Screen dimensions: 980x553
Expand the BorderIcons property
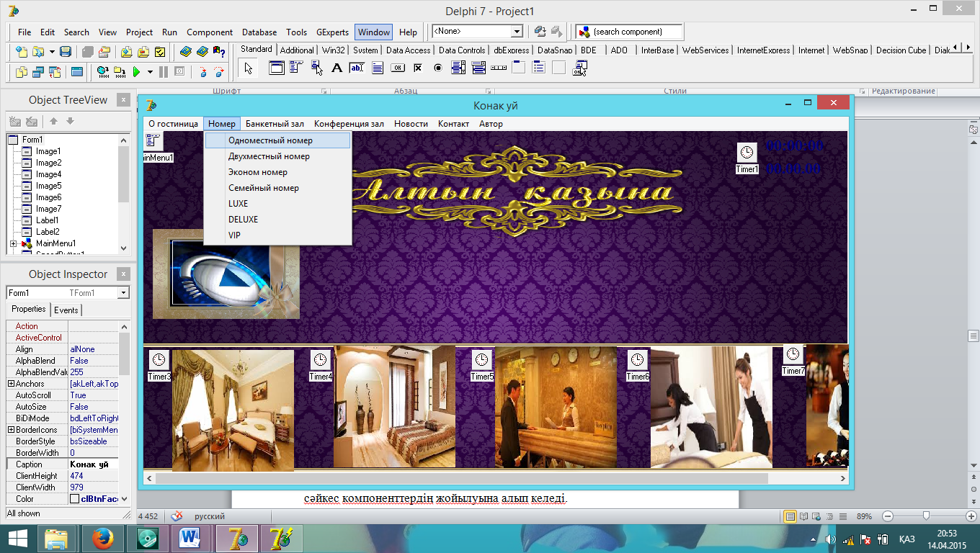(x=11, y=430)
